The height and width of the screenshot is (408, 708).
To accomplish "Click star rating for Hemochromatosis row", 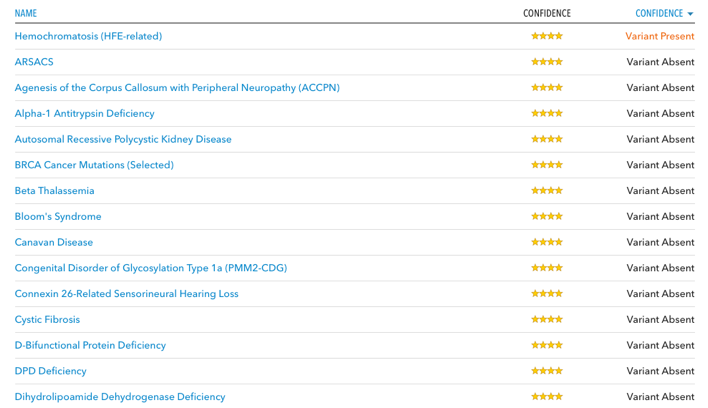I will click(x=547, y=36).
